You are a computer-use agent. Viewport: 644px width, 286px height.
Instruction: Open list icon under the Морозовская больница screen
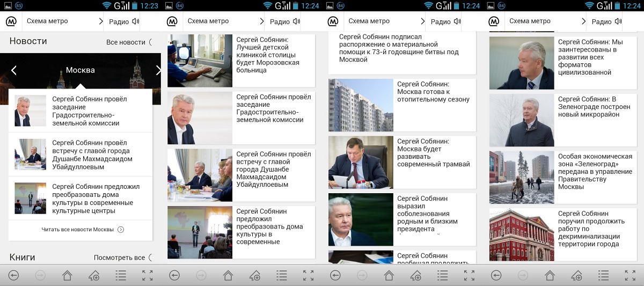tap(282, 275)
